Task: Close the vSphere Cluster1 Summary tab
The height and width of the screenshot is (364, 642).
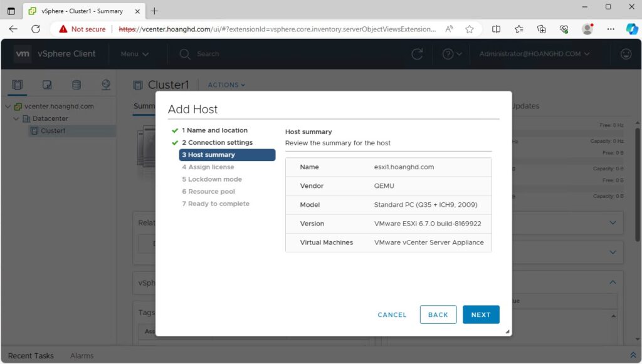Action: (x=137, y=11)
